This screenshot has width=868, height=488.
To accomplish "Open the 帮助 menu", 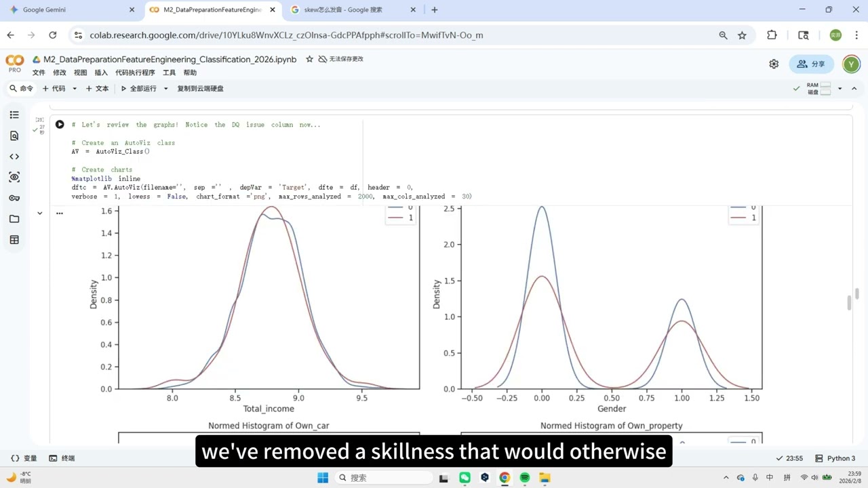I will (190, 73).
